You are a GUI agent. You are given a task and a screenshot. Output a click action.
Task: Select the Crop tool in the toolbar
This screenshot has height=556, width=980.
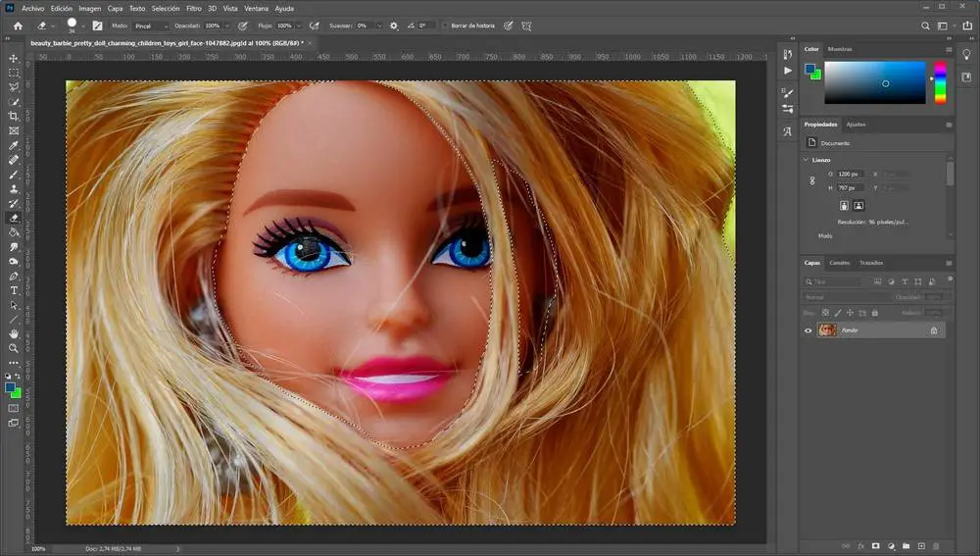14,116
